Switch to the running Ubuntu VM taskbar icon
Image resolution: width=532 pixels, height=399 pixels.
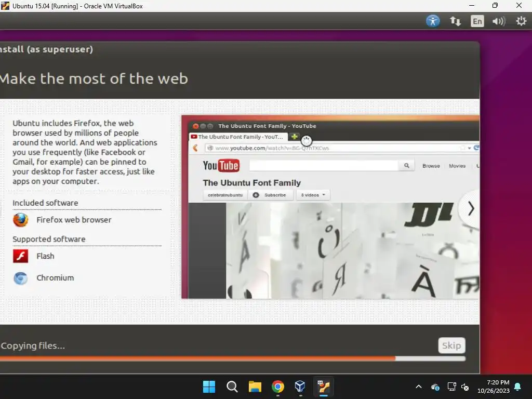323,387
